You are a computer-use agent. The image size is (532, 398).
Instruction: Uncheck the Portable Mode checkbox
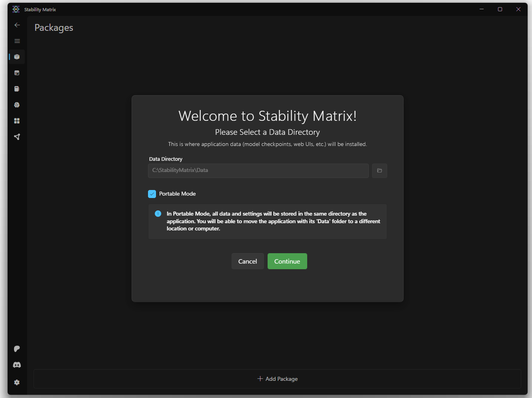click(152, 194)
